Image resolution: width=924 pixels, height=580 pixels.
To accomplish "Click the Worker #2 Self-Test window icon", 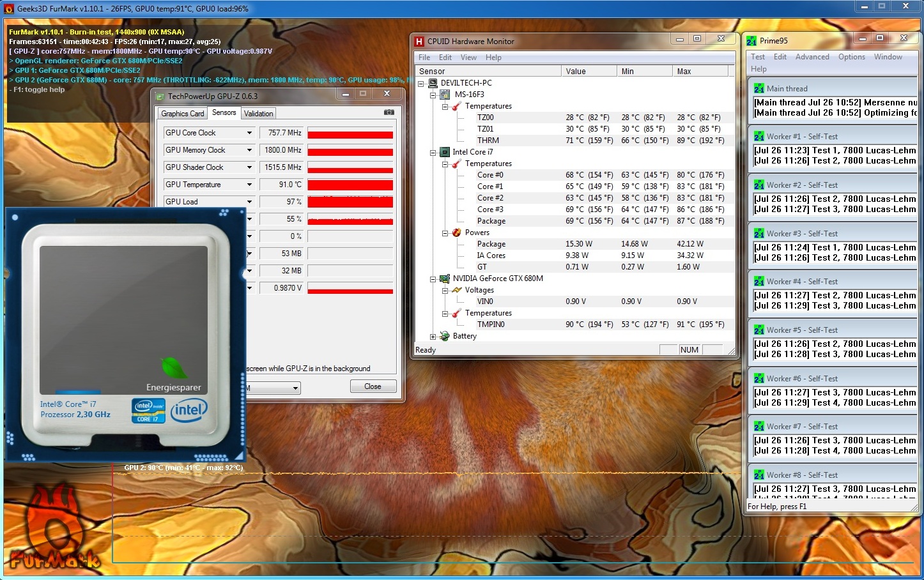I will coord(759,185).
